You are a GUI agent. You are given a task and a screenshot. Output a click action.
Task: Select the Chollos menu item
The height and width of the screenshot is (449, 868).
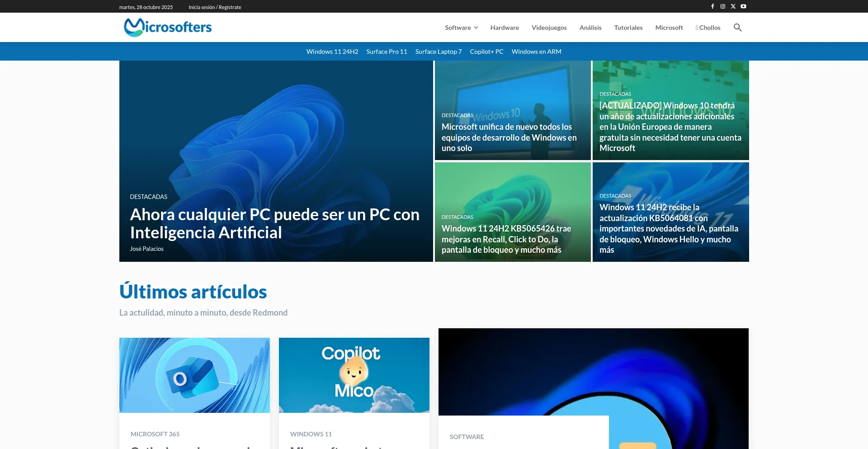(x=708, y=28)
